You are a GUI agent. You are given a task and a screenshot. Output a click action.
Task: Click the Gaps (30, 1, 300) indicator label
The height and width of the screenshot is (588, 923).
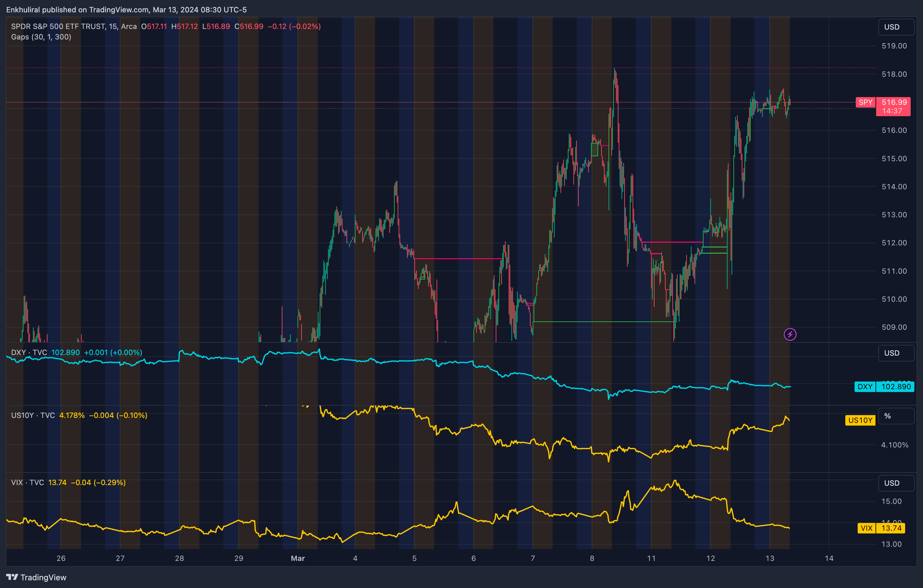(41, 37)
